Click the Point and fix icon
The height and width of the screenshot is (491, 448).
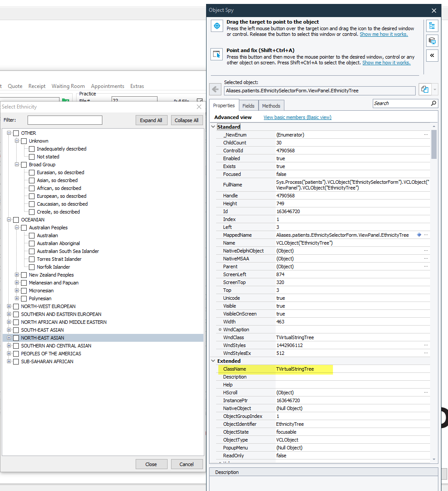coord(217,54)
